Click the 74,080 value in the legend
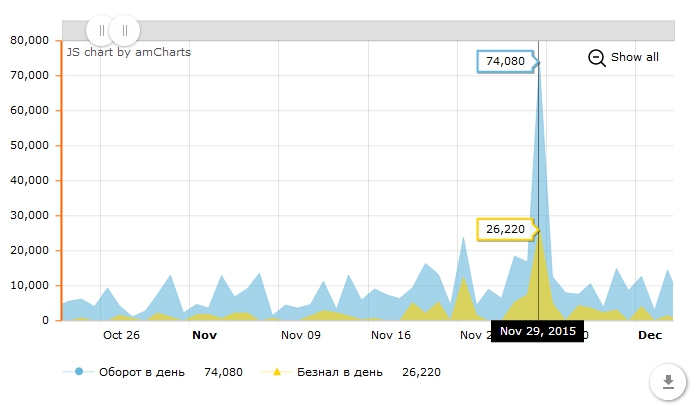The image size is (696, 406). [223, 372]
